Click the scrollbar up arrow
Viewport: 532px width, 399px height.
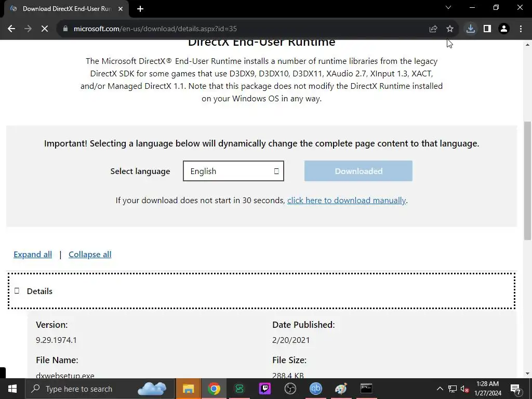click(x=528, y=45)
